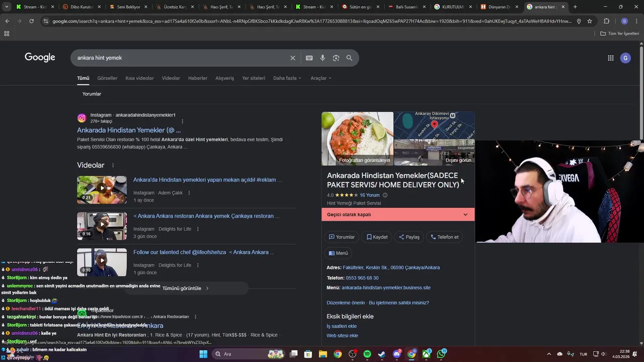
Task: Expand the Araçlar tools dropdown
Action: click(321, 78)
